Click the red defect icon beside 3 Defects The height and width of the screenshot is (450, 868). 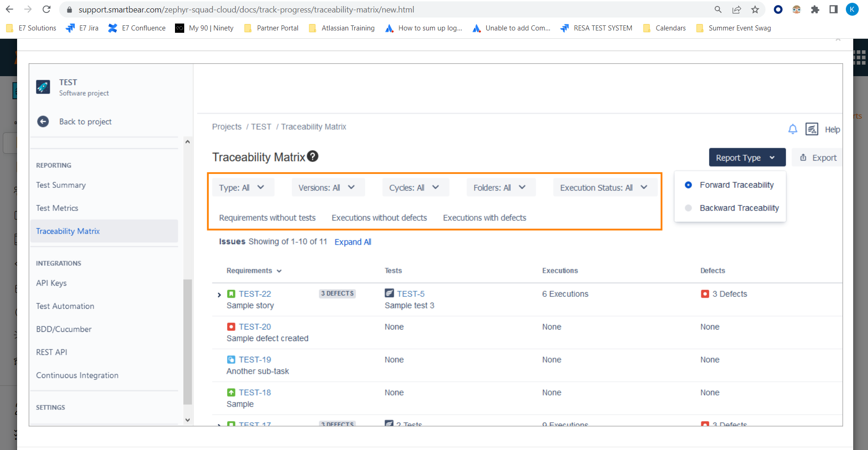pyautogui.click(x=705, y=294)
